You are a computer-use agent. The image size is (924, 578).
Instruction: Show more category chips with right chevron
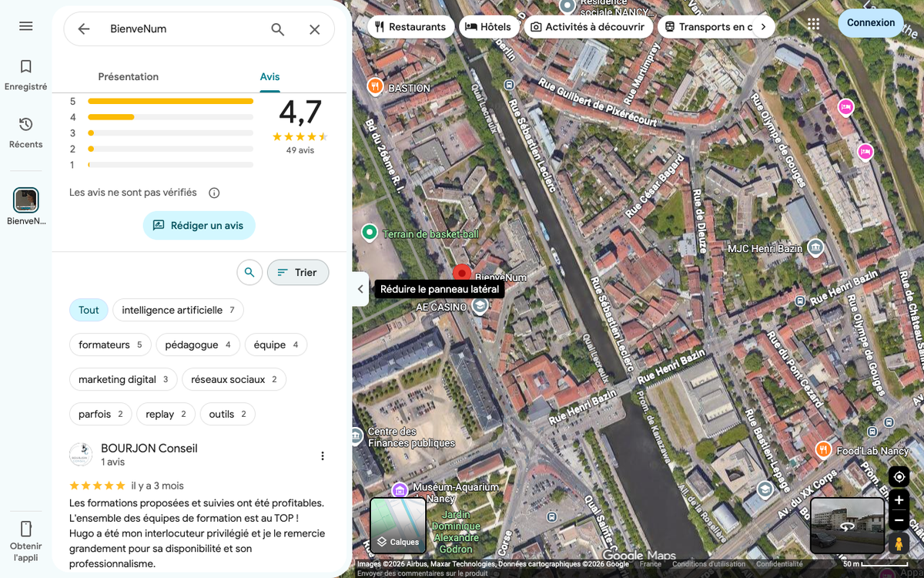tap(763, 27)
